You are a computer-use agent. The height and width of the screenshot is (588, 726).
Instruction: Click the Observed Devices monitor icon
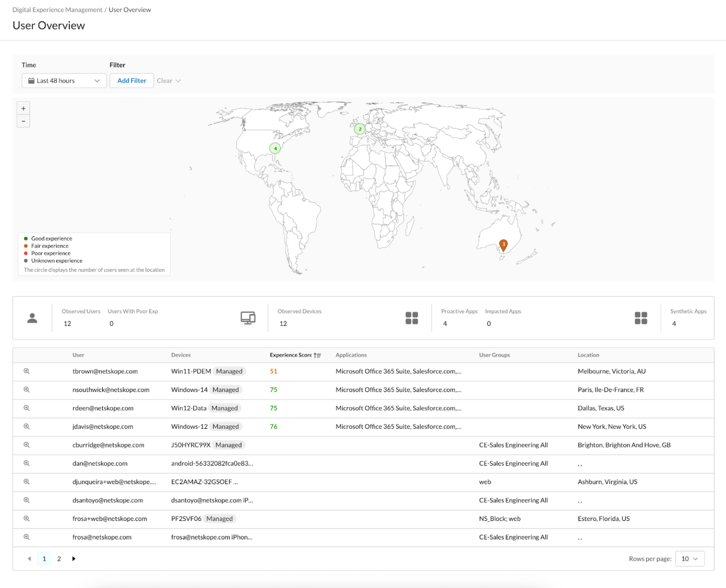click(x=248, y=318)
